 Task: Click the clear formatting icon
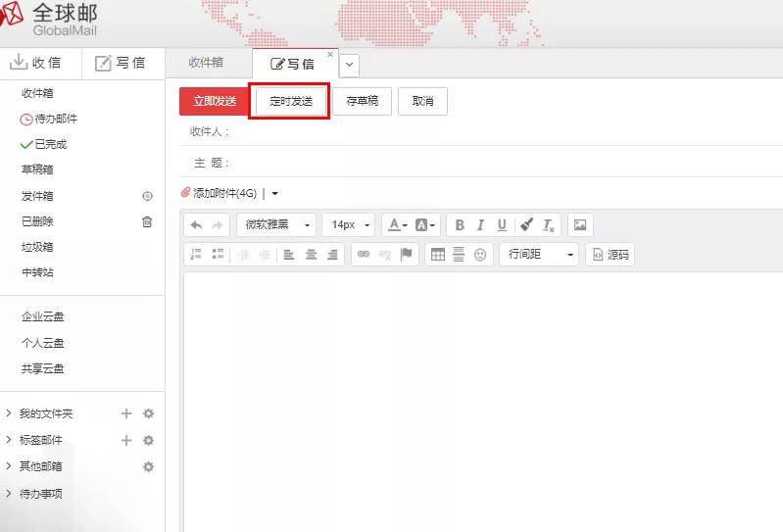(549, 225)
